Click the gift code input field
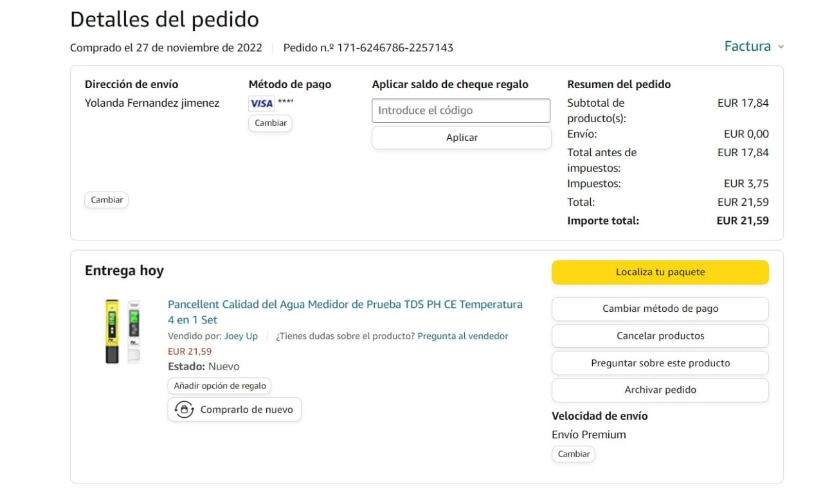Image resolution: width=823 pixels, height=504 pixels. tap(461, 111)
